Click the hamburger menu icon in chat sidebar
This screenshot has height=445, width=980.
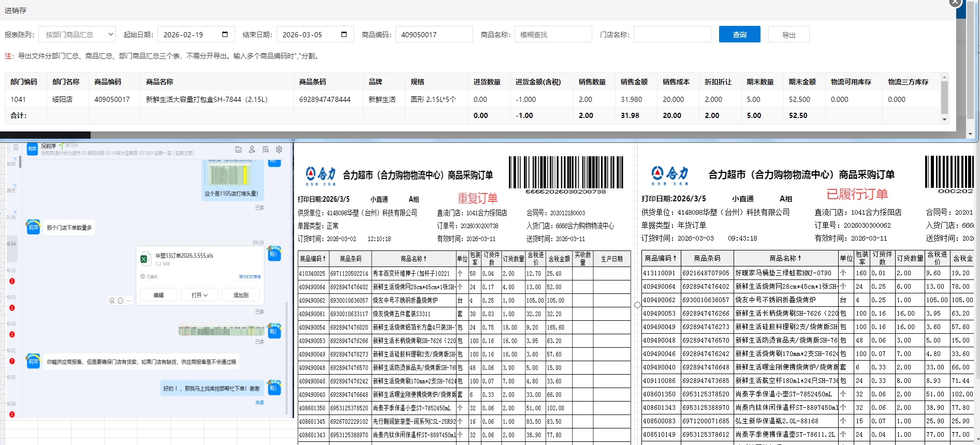(16, 147)
